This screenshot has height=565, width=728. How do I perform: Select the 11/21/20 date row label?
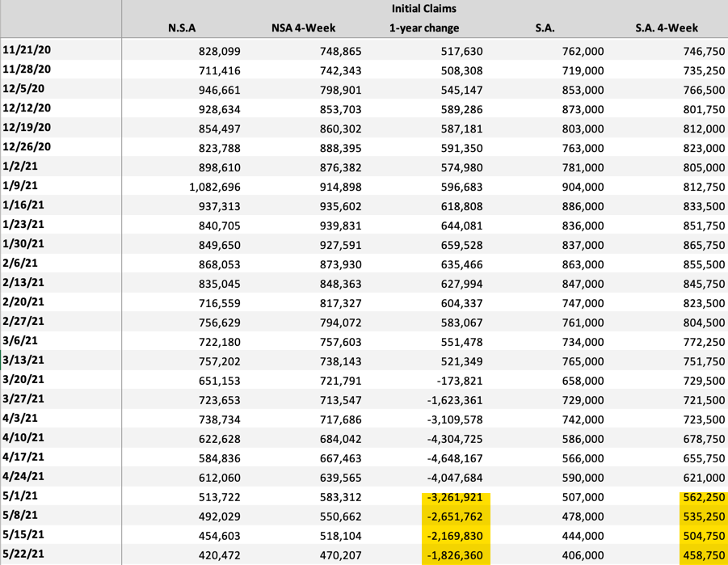(x=27, y=51)
